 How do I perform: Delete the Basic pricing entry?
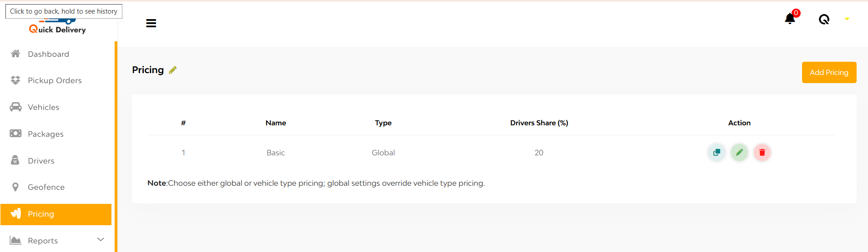pyautogui.click(x=762, y=153)
